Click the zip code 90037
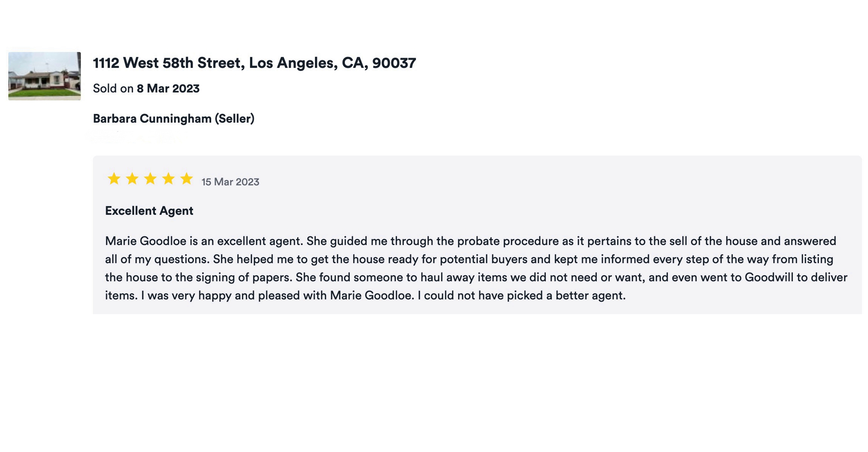The image size is (868, 452). click(394, 63)
